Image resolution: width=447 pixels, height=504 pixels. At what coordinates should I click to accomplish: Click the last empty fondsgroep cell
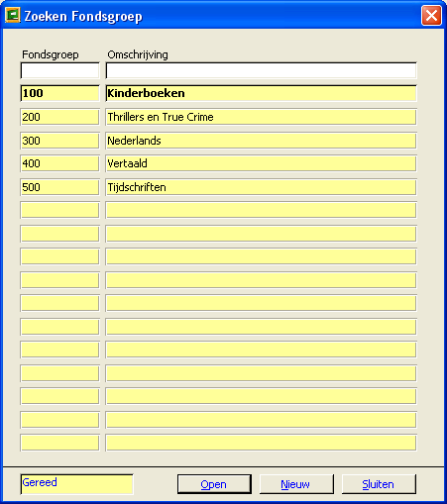(x=59, y=443)
